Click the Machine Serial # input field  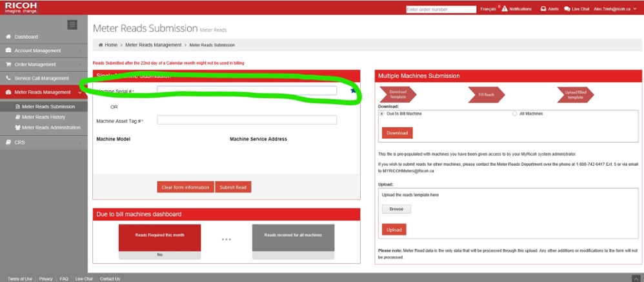pyautogui.click(x=247, y=91)
